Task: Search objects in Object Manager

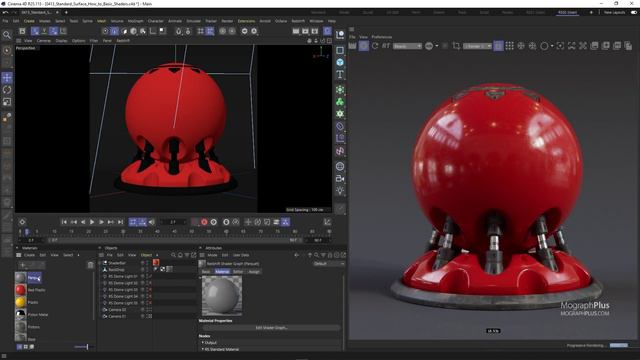Action: click(x=173, y=255)
